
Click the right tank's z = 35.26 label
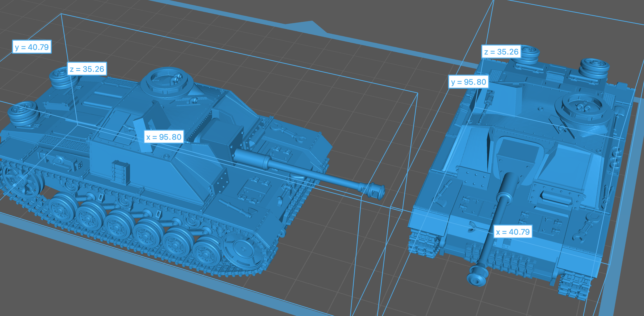tap(501, 52)
